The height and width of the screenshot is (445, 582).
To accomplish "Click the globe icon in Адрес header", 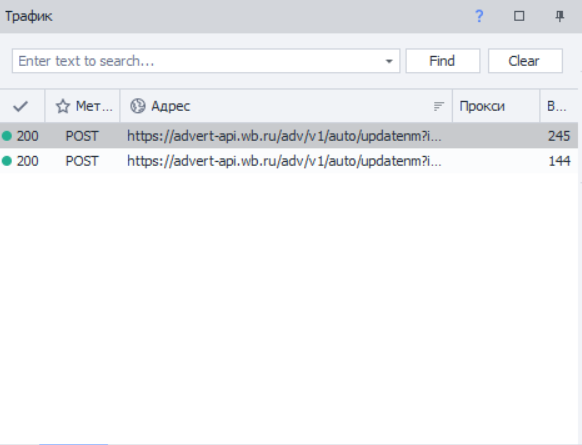I will pyautogui.click(x=138, y=106).
